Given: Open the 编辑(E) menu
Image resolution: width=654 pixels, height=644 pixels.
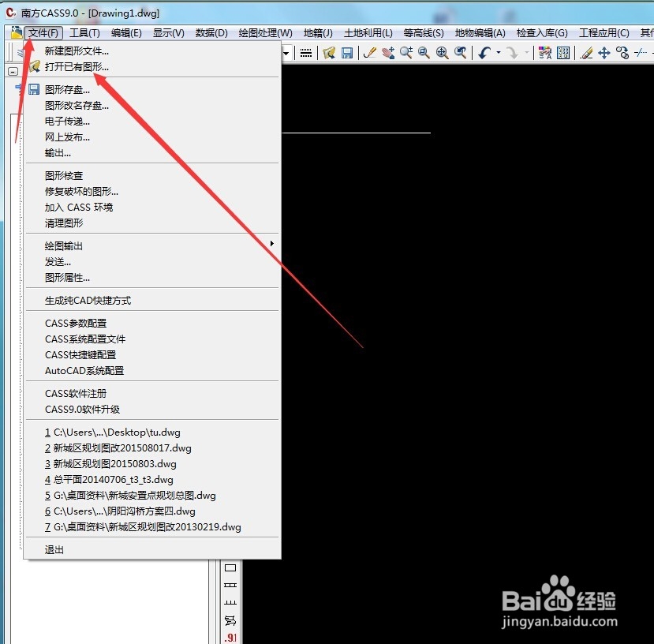Looking at the screenshot, I should (x=126, y=33).
